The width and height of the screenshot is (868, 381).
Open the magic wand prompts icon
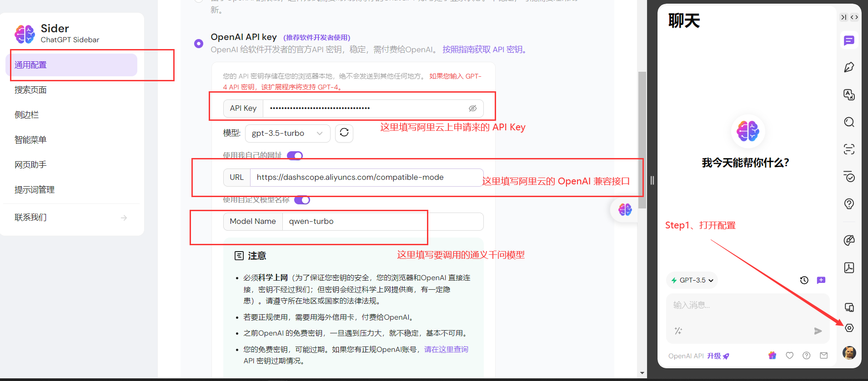point(678,331)
